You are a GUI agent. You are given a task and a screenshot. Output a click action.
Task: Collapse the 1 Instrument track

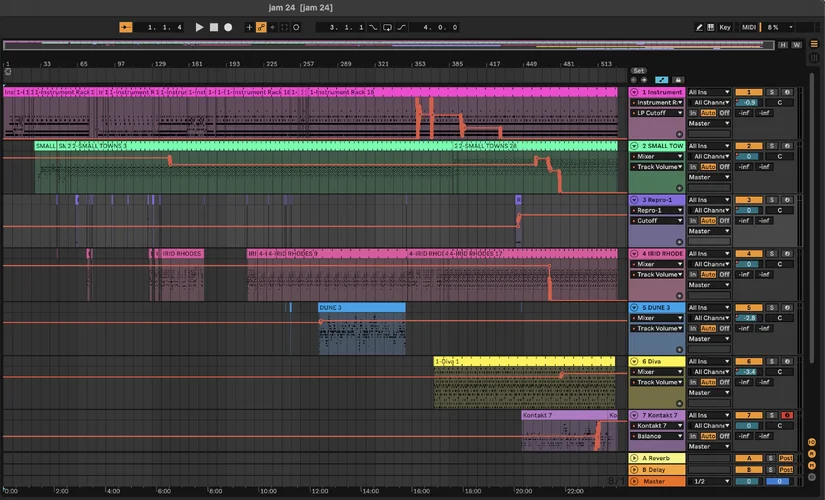(x=634, y=92)
